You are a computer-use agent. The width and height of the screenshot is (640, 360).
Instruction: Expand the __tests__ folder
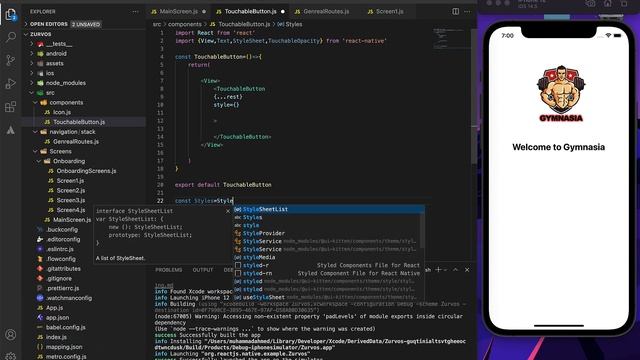(x=59, y=44)
